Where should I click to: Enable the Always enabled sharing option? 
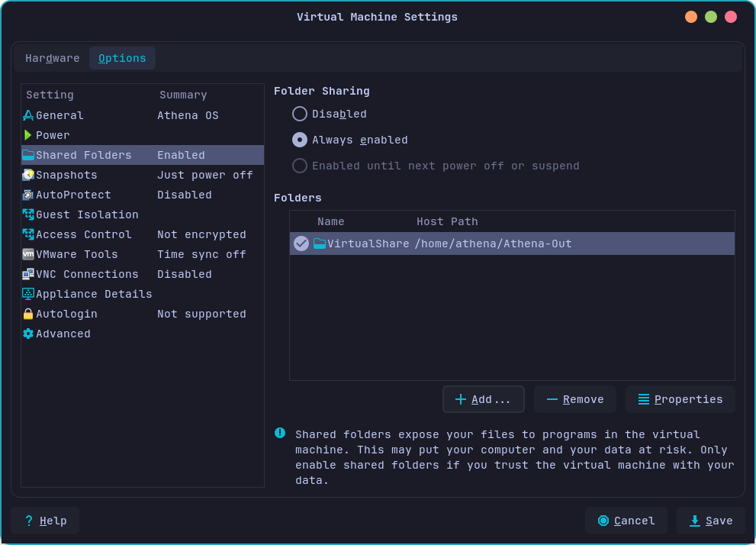[298, 140]
